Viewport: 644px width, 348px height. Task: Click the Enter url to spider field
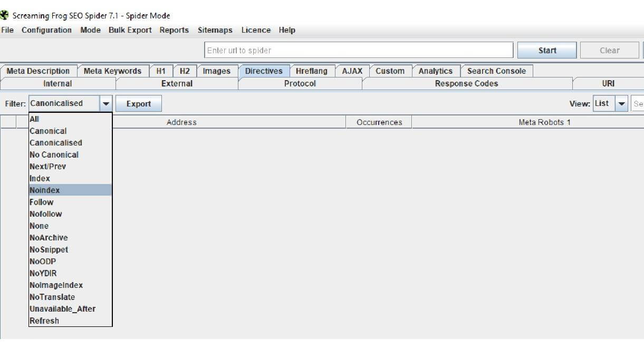pos(359,50)
